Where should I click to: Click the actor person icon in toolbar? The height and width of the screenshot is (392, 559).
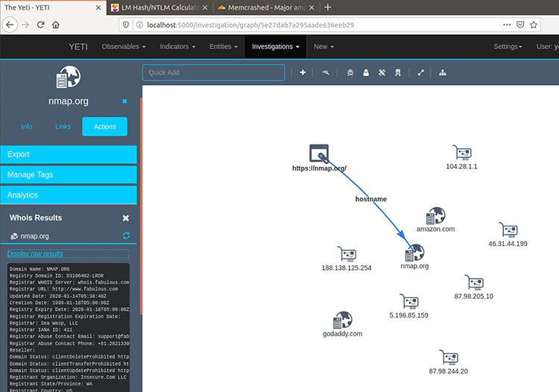pos(366,73)
